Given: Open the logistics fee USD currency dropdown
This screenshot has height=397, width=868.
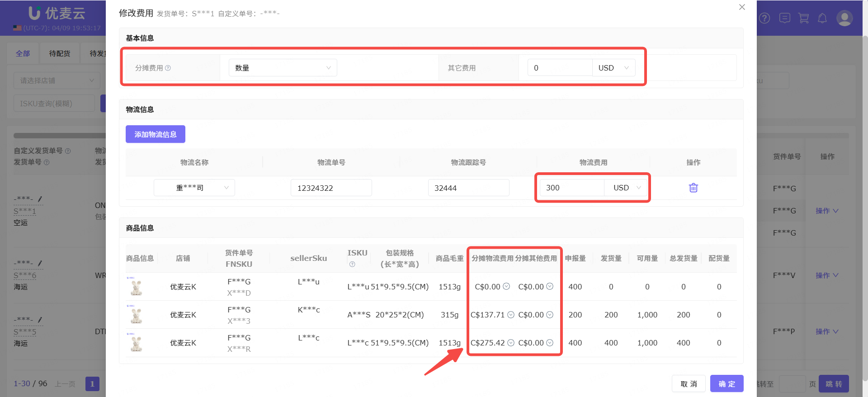Looking at the screenshot, I should tap(627, 188).
